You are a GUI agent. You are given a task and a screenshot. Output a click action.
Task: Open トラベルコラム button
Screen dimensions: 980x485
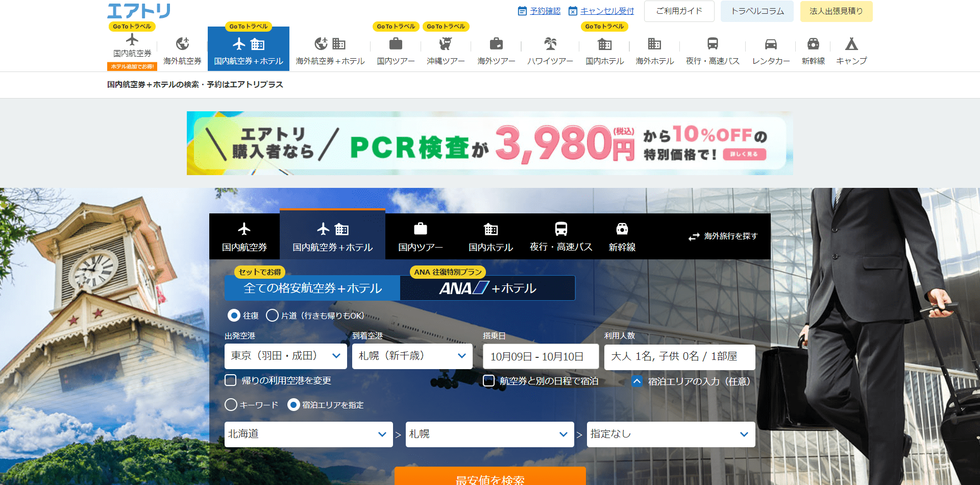click(757, 11)
